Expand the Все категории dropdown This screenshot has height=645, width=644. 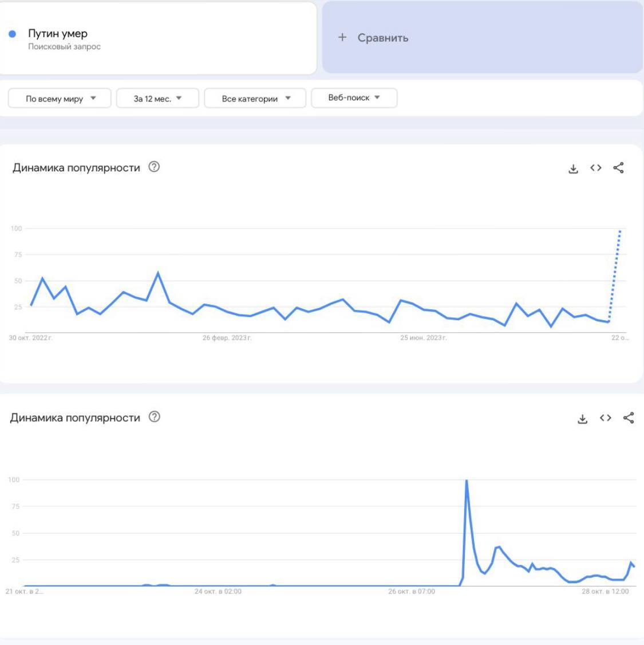(255, 99)
